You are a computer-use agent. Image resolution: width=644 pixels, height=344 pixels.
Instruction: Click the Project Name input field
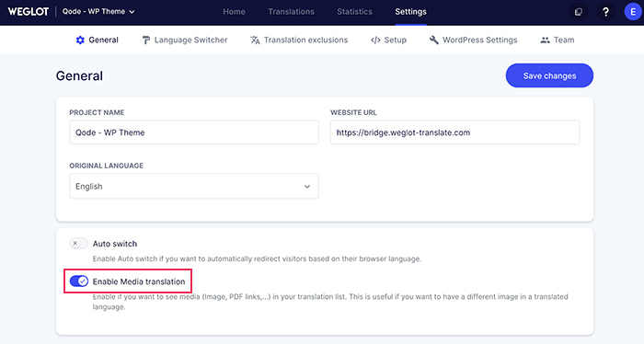194,132
